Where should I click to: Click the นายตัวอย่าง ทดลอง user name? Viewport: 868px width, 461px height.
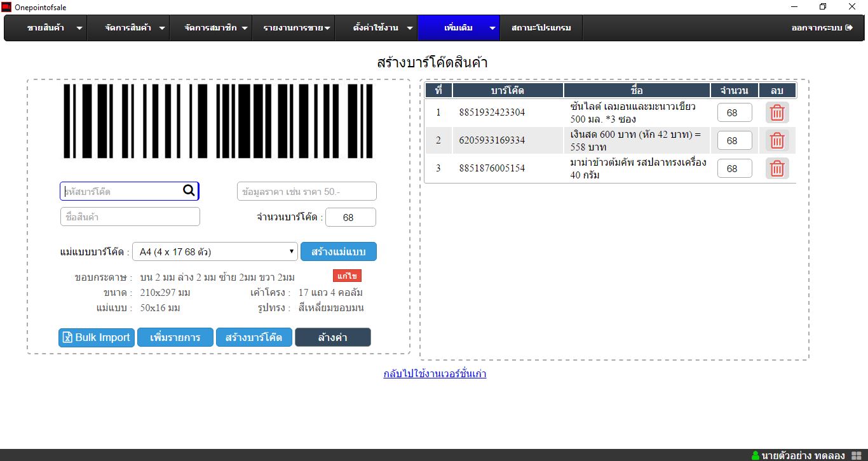[803, 455]
